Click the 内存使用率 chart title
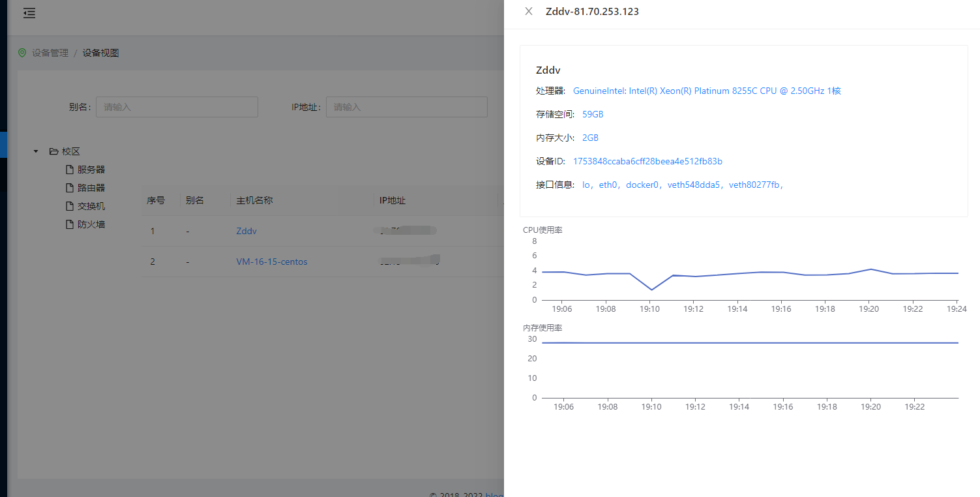The height and width of the screenshot is (497, 980). click(x=542, y=327)
